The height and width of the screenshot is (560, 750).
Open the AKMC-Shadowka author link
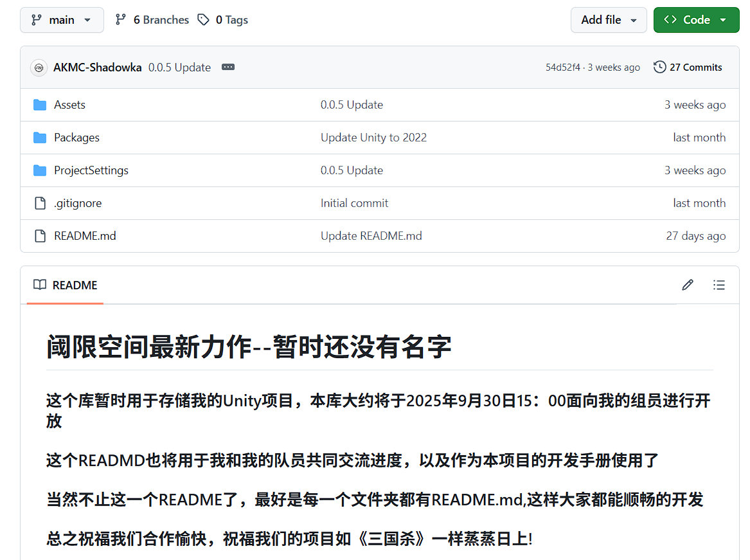[x=98, y=68]
